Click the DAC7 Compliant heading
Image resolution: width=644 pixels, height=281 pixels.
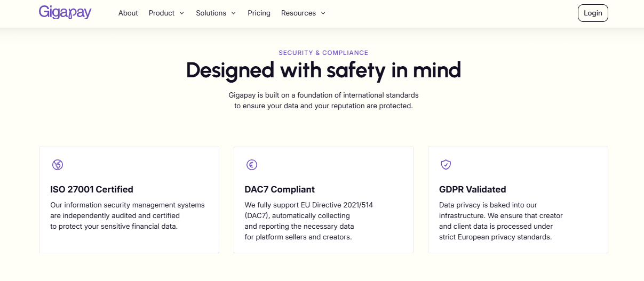280,189
